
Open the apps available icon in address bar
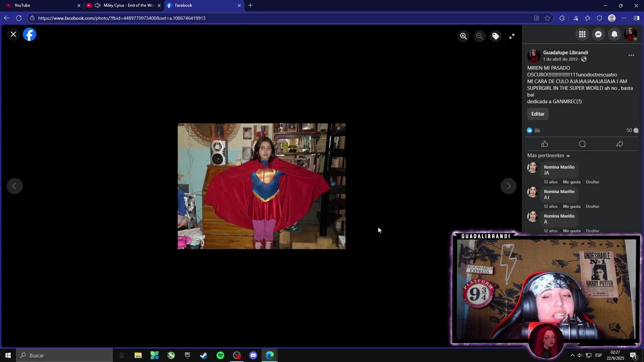click(x=536, y=18)
